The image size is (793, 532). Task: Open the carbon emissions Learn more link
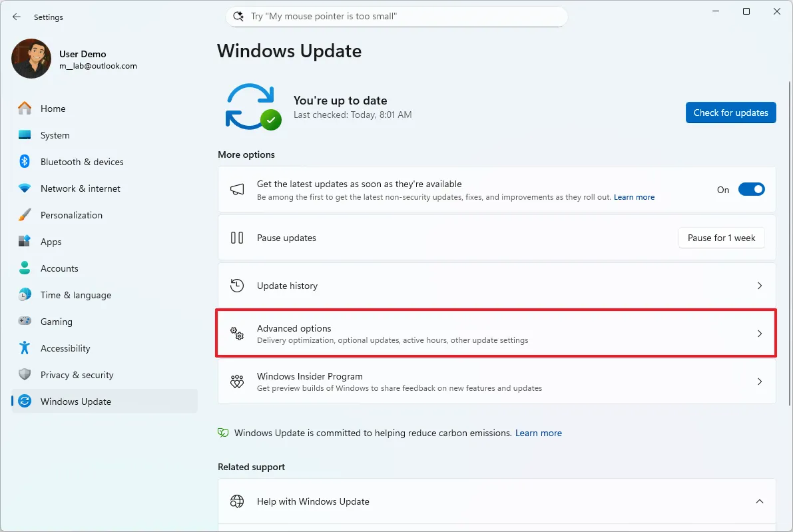538,433
